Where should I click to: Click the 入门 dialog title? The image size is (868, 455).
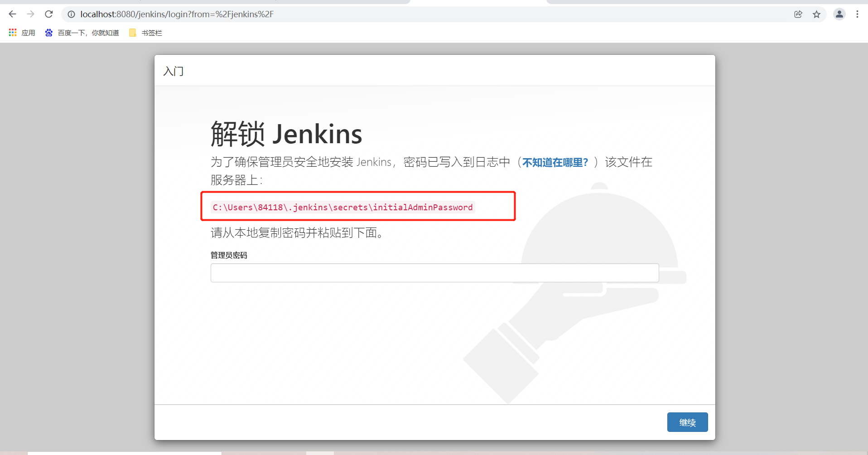174,71
